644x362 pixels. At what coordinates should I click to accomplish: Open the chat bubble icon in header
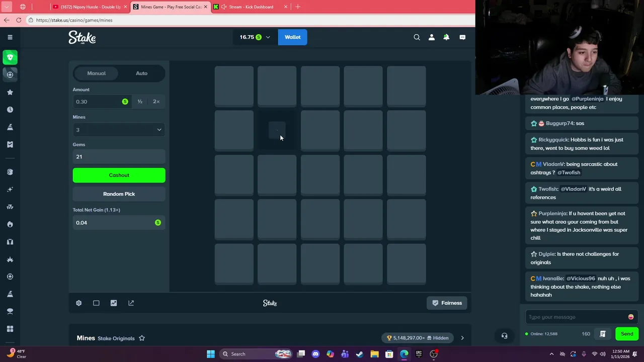[x=462, y=37]
